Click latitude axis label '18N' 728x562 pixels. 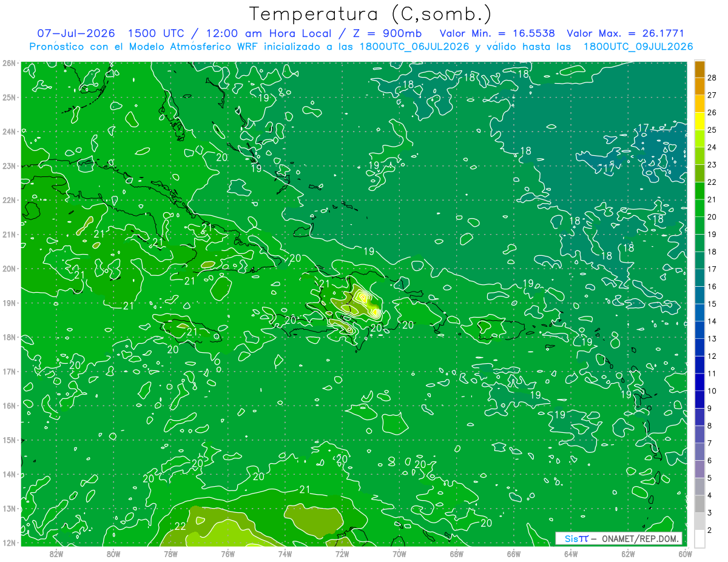[10, 337]
